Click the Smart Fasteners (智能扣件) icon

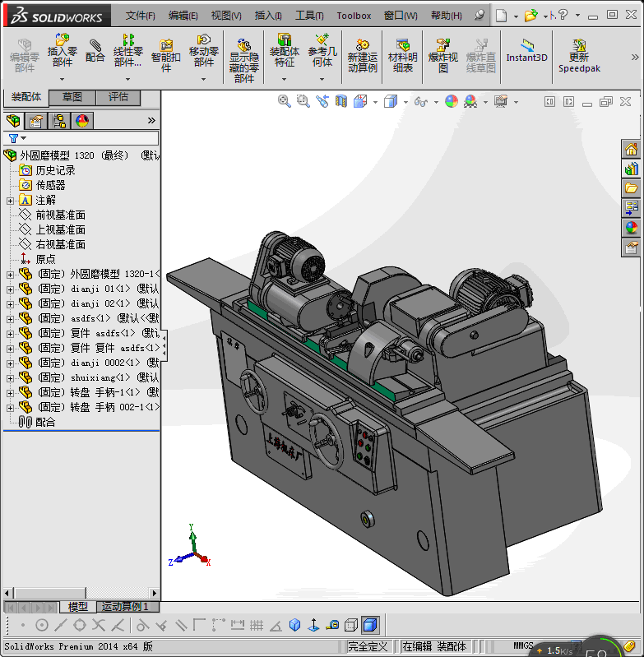click(x=166, y=55)
